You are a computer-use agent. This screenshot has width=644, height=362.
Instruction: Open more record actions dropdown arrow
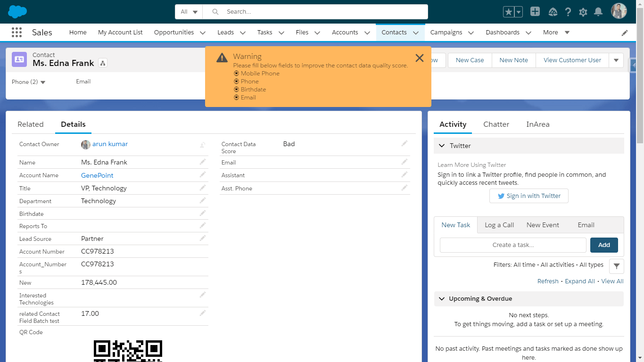tap(616, 60)
